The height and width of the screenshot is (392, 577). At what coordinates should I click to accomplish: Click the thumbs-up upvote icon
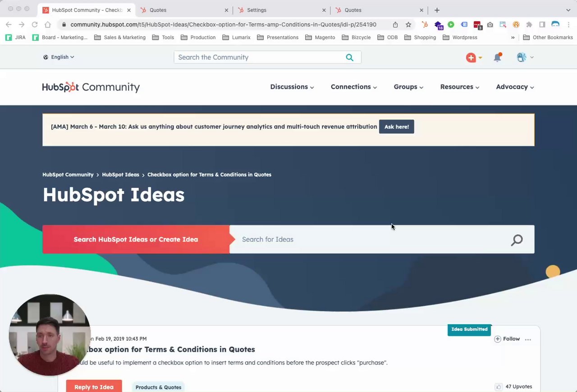[x=499, y=387]
